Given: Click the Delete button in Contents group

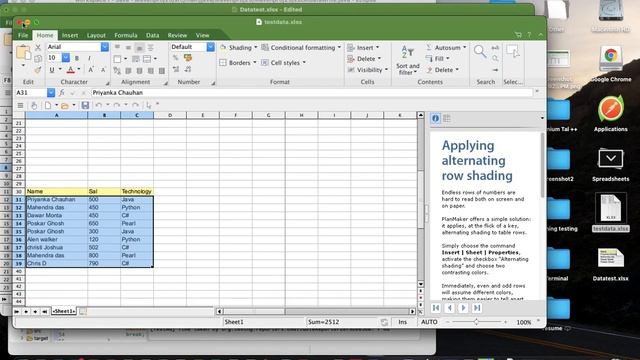Looking at the screenshot, I should point(442,70).
